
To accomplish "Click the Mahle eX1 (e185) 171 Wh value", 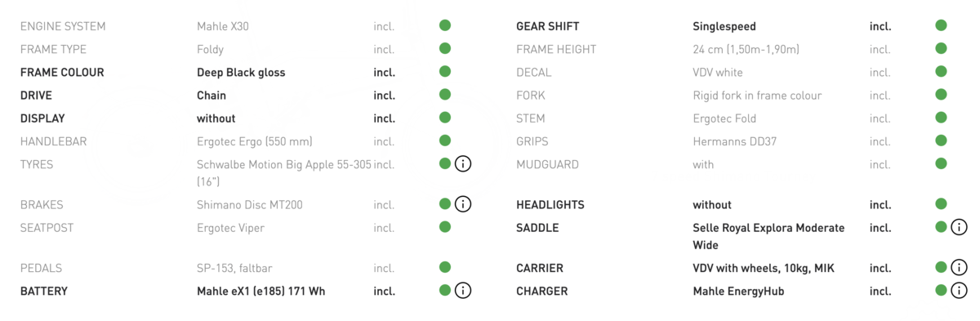I will coord(261,291).
